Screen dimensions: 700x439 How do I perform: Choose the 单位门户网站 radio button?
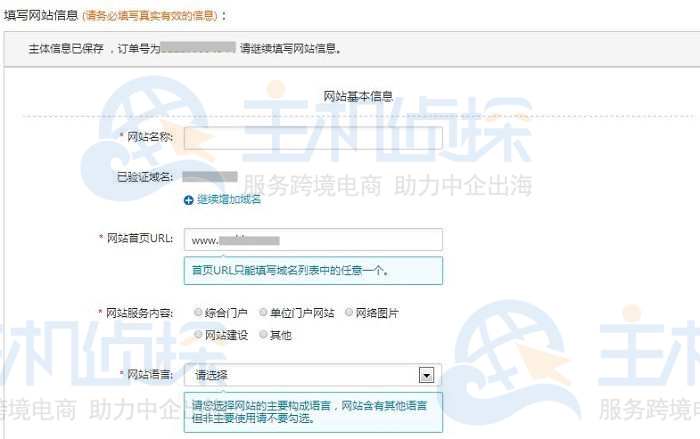click(263, 314)
